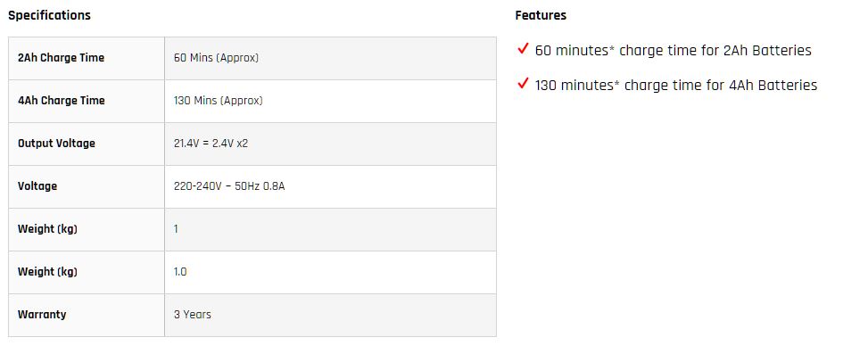Select the second Weight (kg) label

pyautogui.click(x=47, y=272)
